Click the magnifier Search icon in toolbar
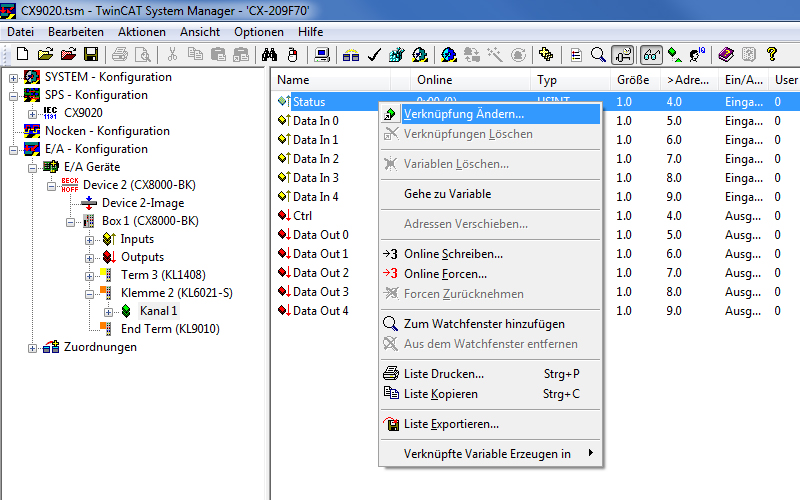This screenshot has width=800, height=500. tap(598, 54)
